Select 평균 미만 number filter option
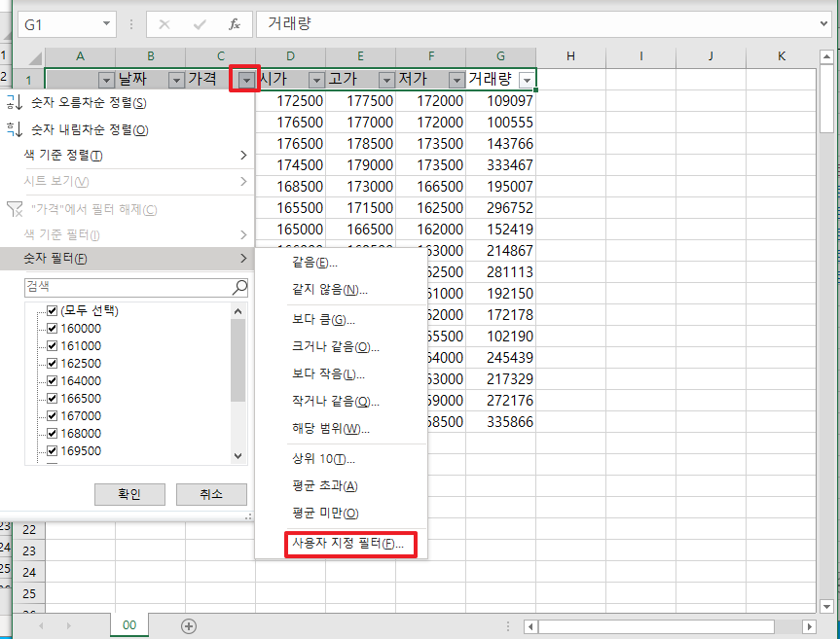This screenshot has width=840, height=639. [x=342, y=514]
